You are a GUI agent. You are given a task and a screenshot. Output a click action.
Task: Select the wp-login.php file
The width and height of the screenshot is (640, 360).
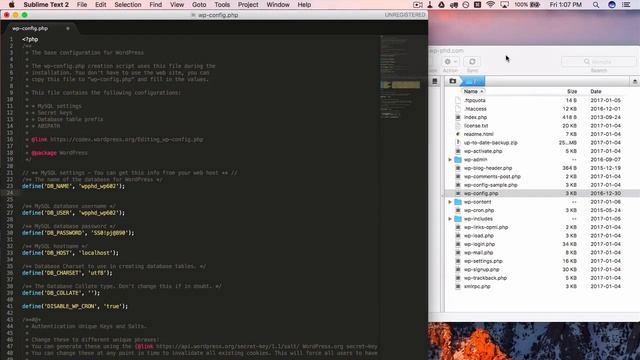pyautogui.click(x=479, y=244)
